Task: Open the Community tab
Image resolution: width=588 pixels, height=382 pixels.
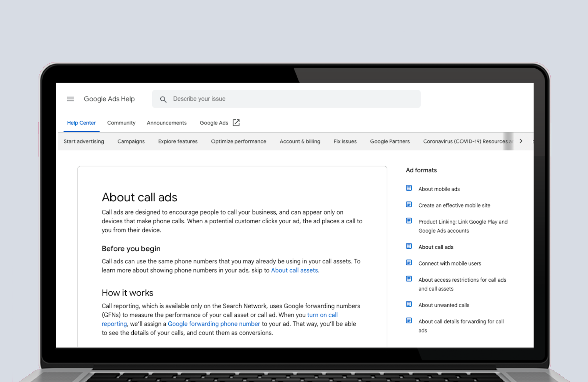Action: pyautogui.click(x=121, y=123)
